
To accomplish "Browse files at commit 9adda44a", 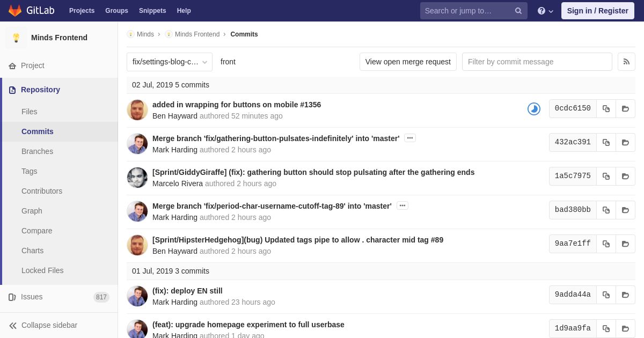I will (x=625, y=295).
